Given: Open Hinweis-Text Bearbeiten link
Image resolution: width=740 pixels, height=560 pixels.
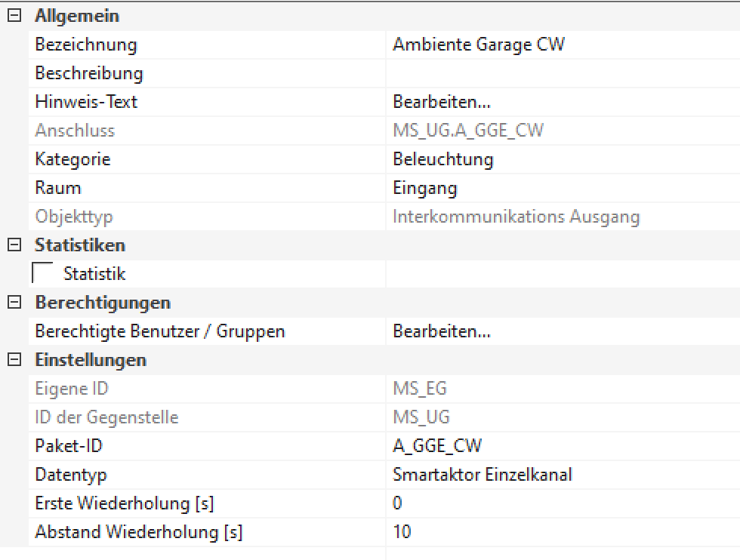Looking at the screenshot, I should [x=442, y=102].
